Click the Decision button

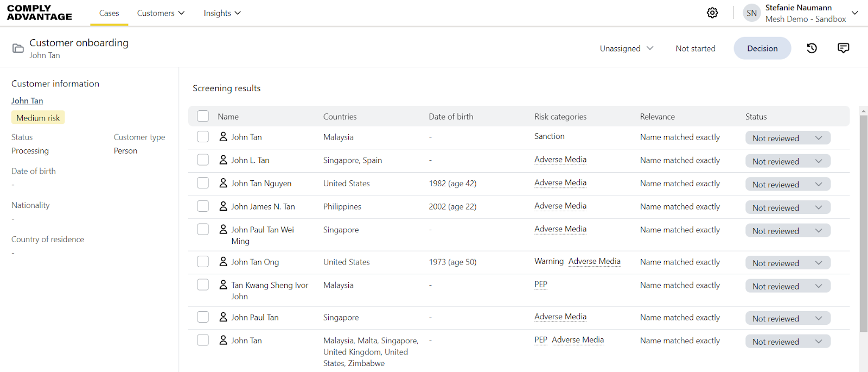pyautogui.click(x=762, y=48)
